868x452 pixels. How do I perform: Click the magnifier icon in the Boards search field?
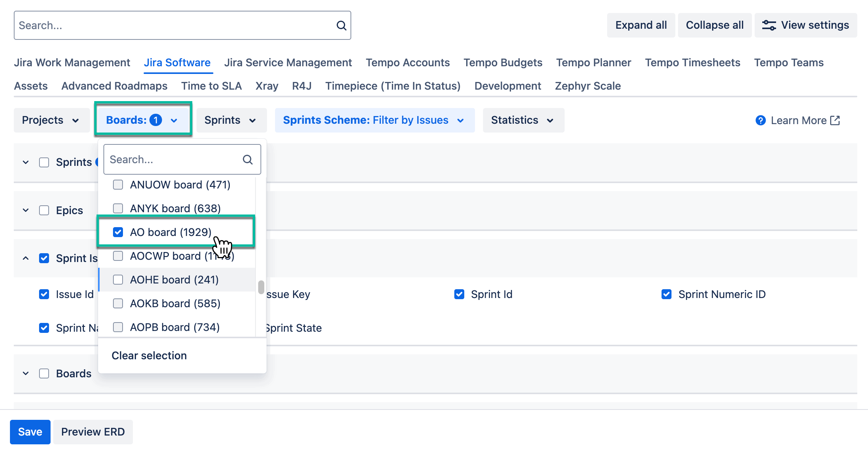click(x=247, y=159)
